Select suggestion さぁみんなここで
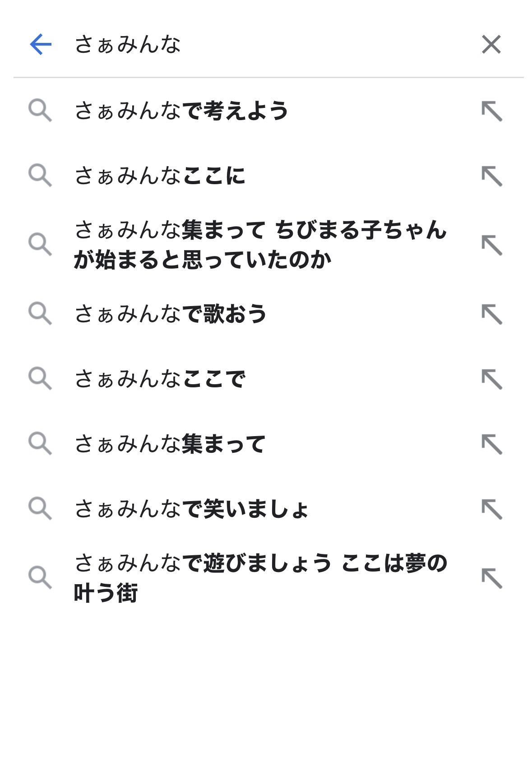The height and width of the screenshot is (758, 532). click(160, 378)
